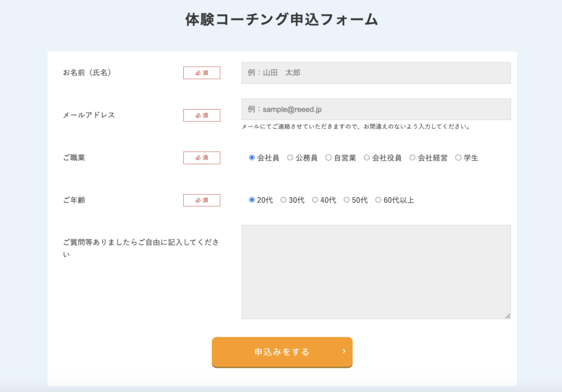
Task: Click the 必須 badge beside ご職業
Action: [201, 158]
